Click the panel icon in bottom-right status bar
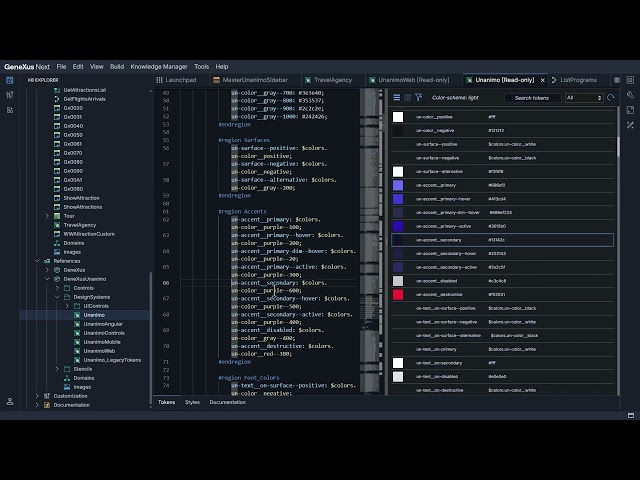 (x=631, y=415)
